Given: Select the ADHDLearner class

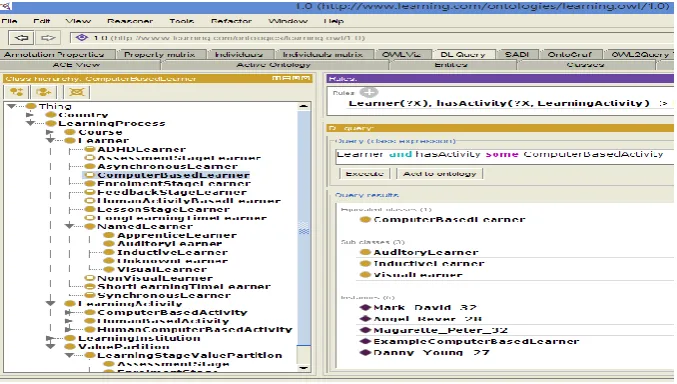Looking at the screenshot, I should click(141, 149).
